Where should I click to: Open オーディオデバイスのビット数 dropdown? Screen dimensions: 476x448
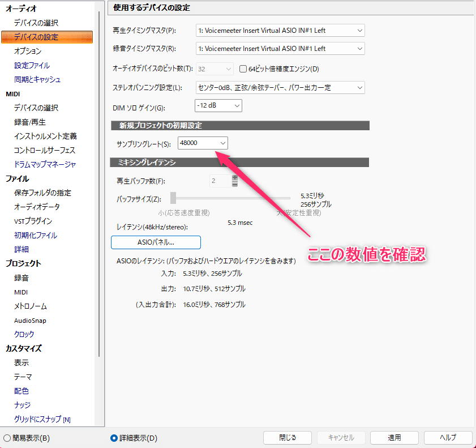(215, 69)
